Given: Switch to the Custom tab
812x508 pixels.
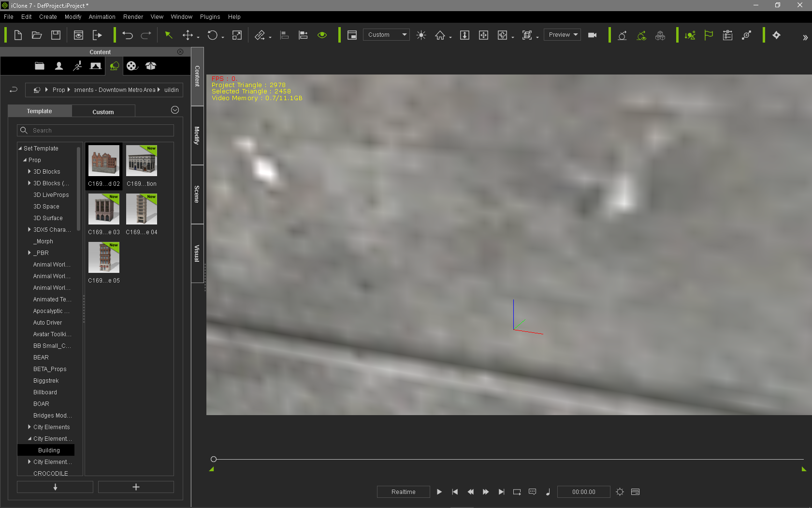Looking at the screenshot, I should pos(103,112).
